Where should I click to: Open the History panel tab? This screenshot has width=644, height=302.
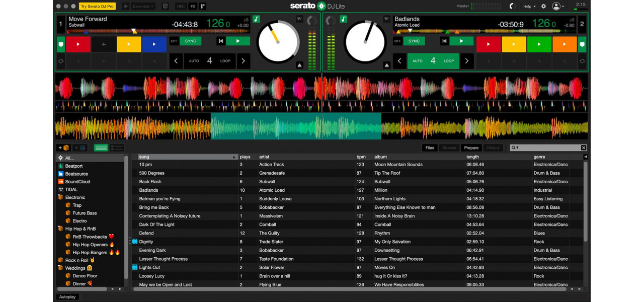(x=493, y=147)
